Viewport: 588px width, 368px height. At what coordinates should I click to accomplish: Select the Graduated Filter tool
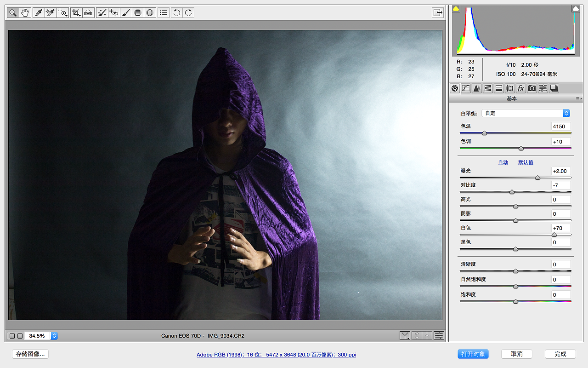pyautogui.click(x=137, y=12)
